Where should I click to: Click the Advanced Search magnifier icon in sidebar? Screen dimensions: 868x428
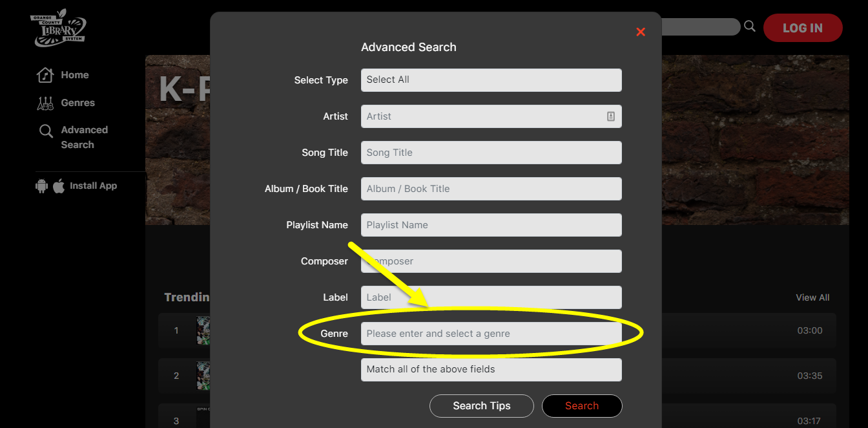coord(46,131)
